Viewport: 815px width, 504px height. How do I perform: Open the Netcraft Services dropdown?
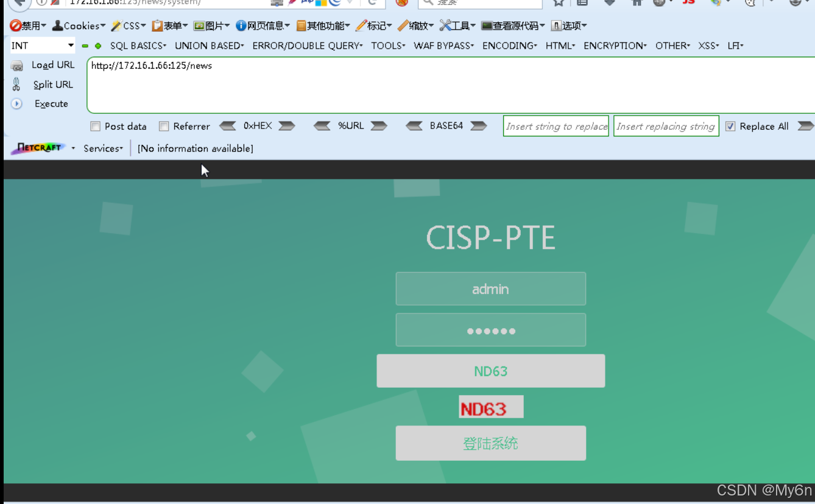103,148
